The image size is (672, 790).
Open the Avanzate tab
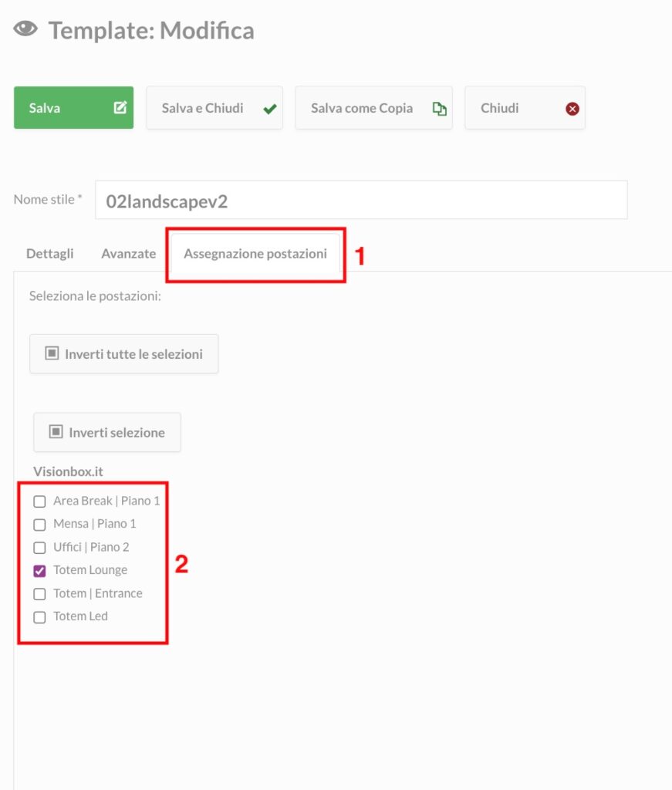pyautogui.click(x=128, y=253)
